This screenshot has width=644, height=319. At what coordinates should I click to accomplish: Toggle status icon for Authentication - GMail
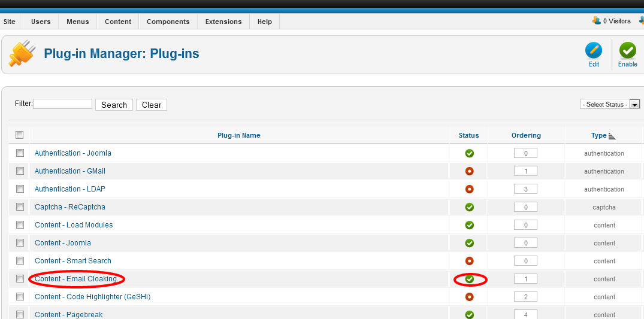pos(470,171)
